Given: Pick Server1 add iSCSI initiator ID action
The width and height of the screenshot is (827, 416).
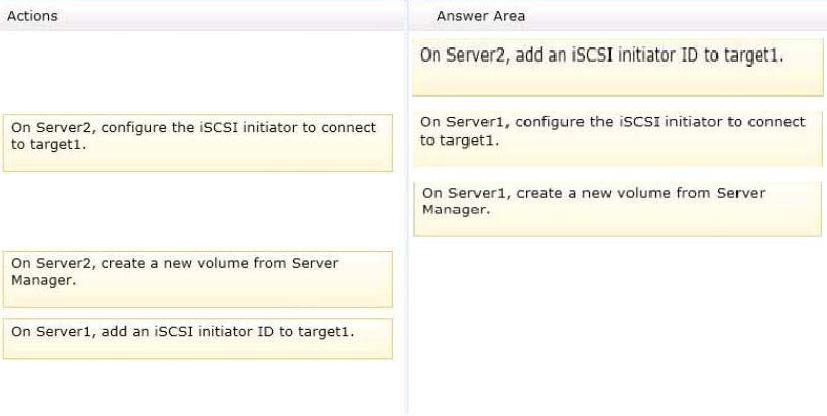Looking at the screenshot, I should 198,339.
